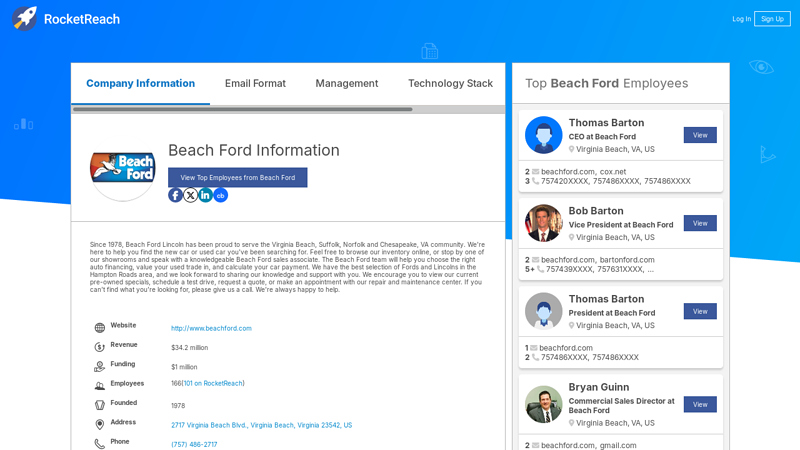This screenshot has width=800, height=450.
Task: Click the location pin in Bob Barton's card
Action: [571, 237]
